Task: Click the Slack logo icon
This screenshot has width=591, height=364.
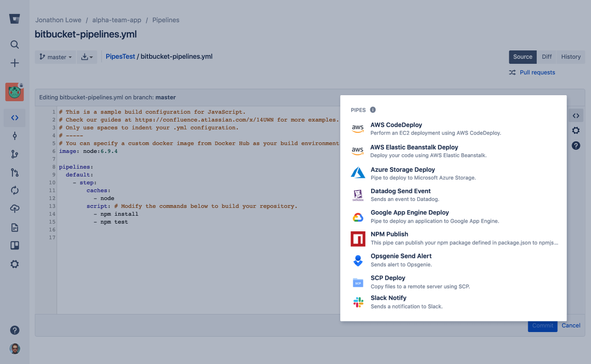Action: (x=358, y=302)
